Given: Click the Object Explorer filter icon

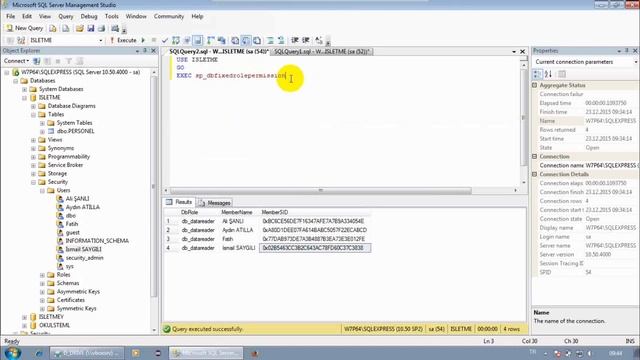Looking at the screenshot, I should pyautogui.click(x=69, y=61).
